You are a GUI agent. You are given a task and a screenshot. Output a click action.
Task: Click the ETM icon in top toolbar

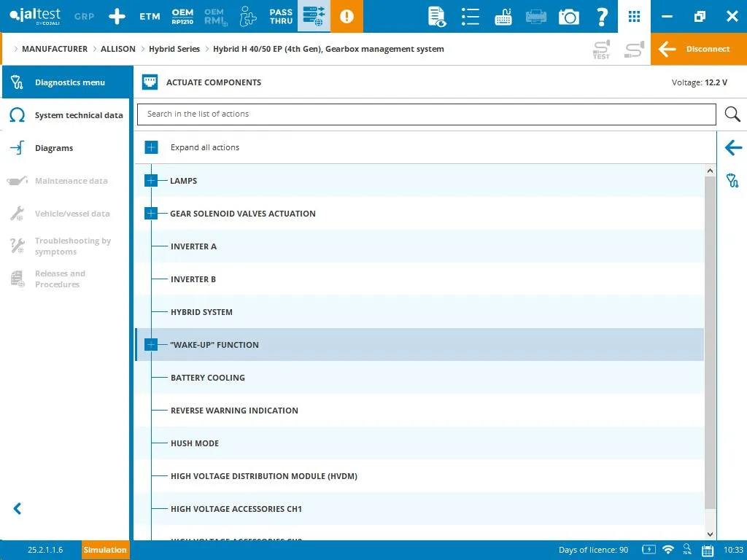pyautogui.click(x=150, y=16)
